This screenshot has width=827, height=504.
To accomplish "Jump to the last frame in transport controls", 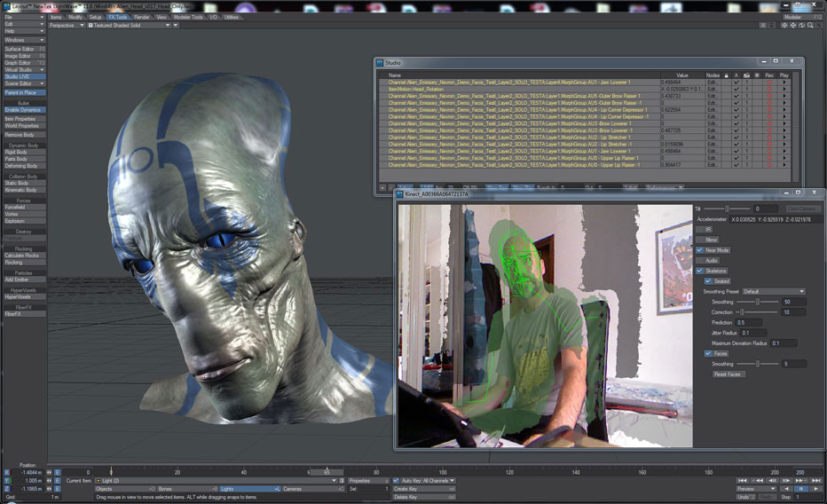I will point(818,480).
